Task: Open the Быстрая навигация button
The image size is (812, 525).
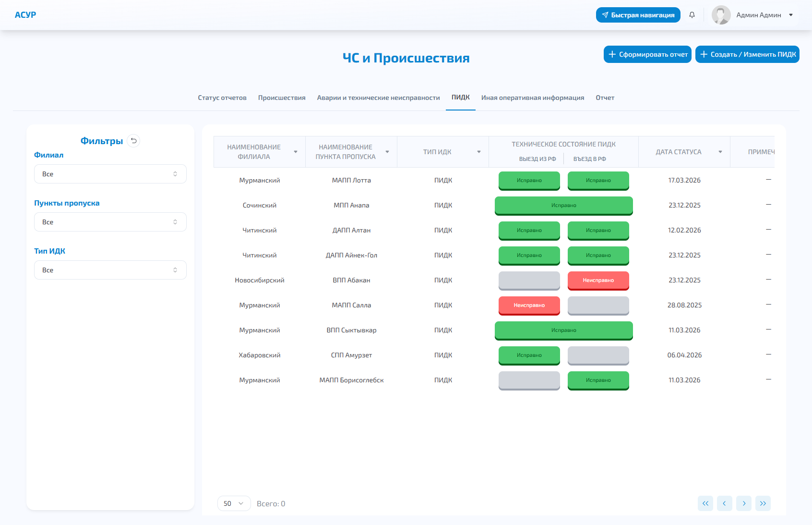Action: coord(638,15)
